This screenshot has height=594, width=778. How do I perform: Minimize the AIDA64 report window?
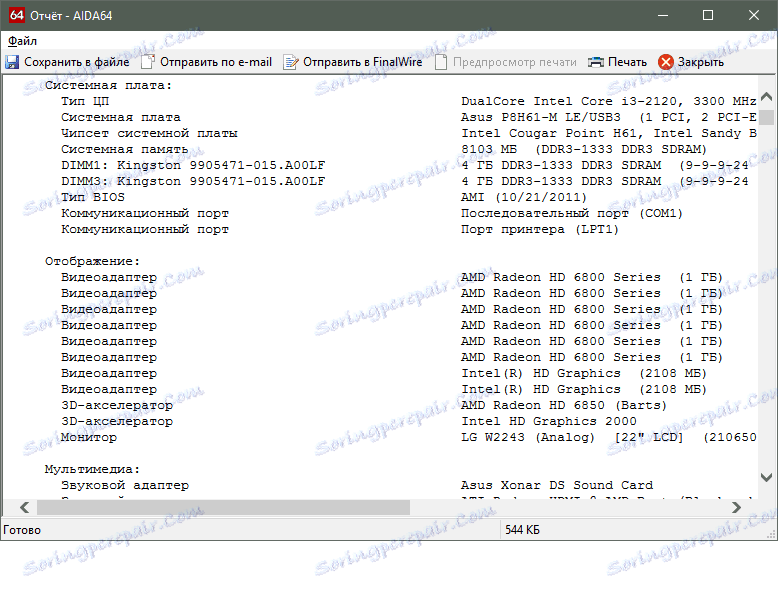[x=663, y=15]
